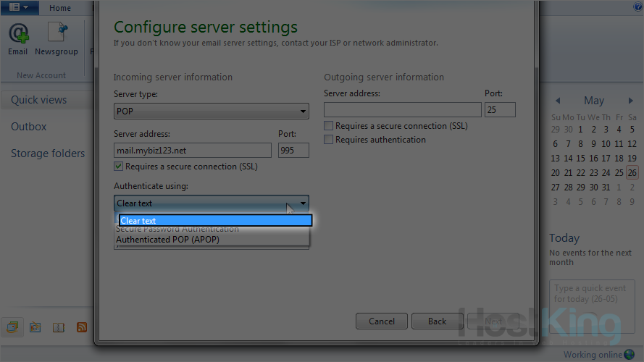The image size is (644, 362).
Task: Click the Email new account icon
Action: point(18,38)
